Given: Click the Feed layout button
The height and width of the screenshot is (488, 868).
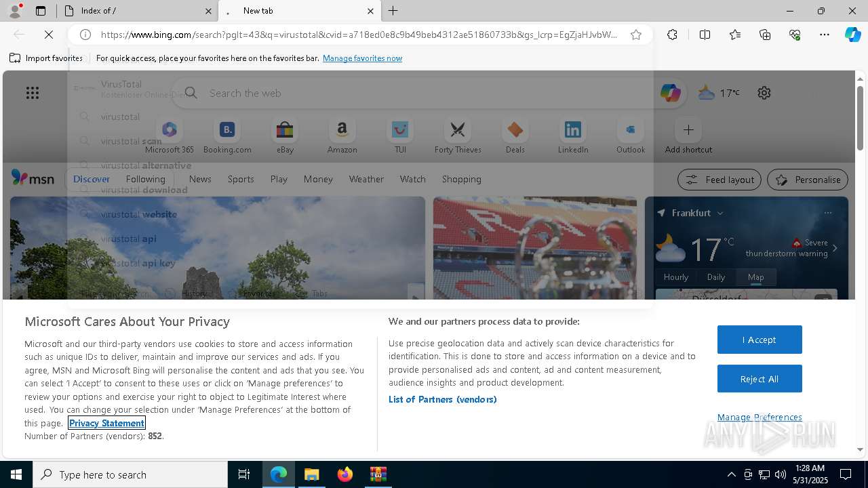Looking at the screenshot, I should pos(719,180).
